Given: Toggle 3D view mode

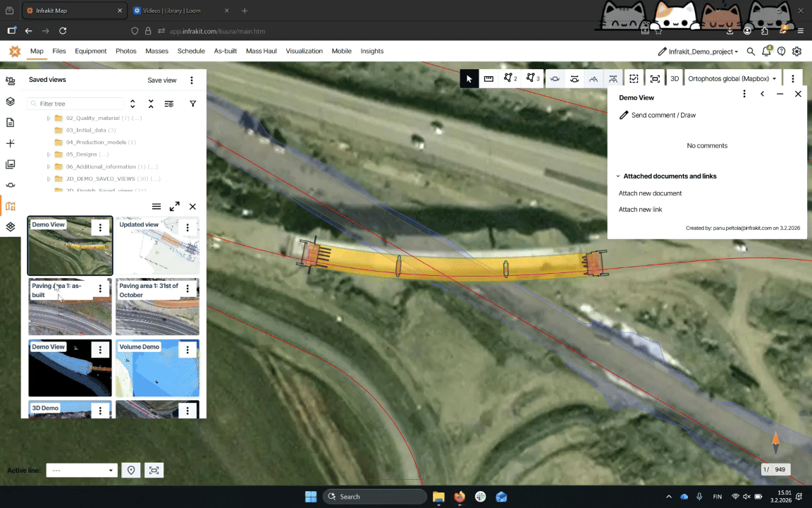Looking at the screenshot, I should (x=675, y=79).
